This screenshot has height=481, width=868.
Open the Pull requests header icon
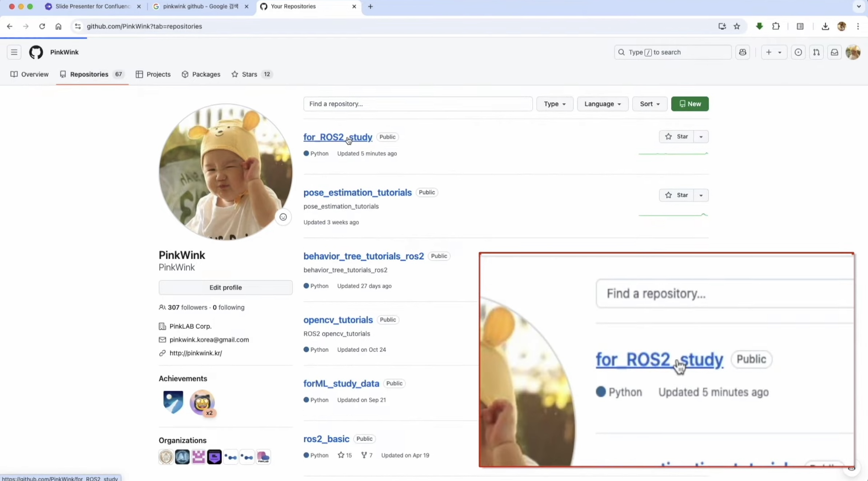pos(816,52)
